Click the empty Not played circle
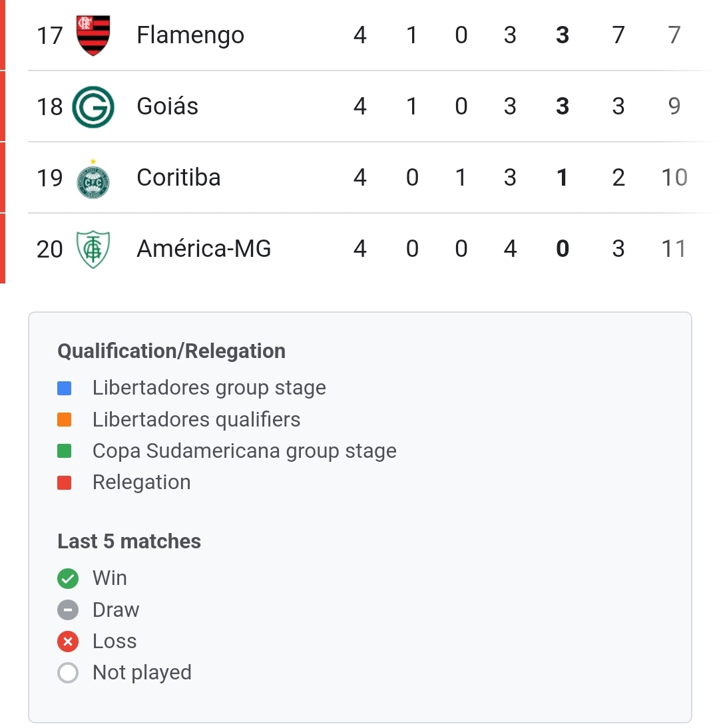719x728 pixels. pos(68,673)
